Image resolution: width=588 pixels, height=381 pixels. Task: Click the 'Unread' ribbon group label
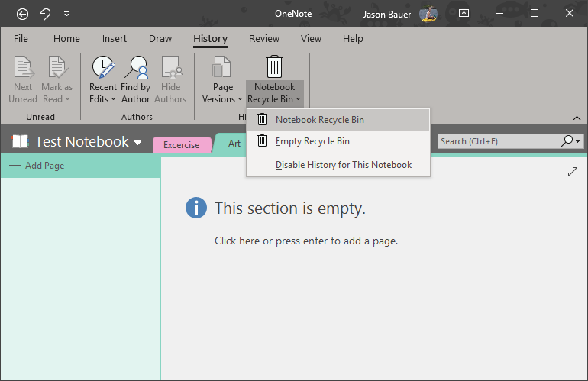pos(40,117)
